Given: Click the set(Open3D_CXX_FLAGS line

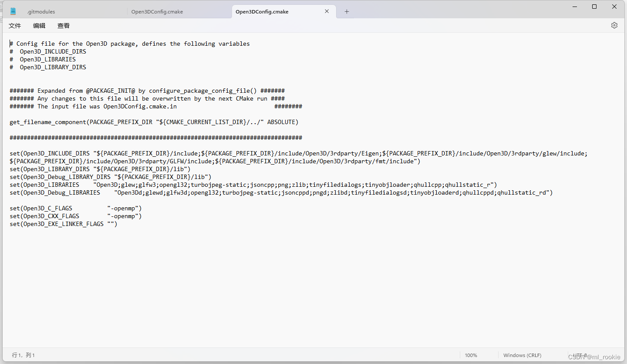Looking at the screenshot, I should coord(76,216).
